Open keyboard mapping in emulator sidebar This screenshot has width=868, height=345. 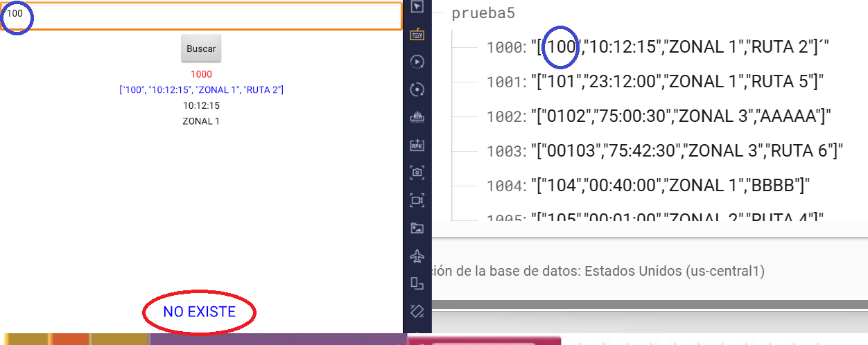tap(417, 34)
